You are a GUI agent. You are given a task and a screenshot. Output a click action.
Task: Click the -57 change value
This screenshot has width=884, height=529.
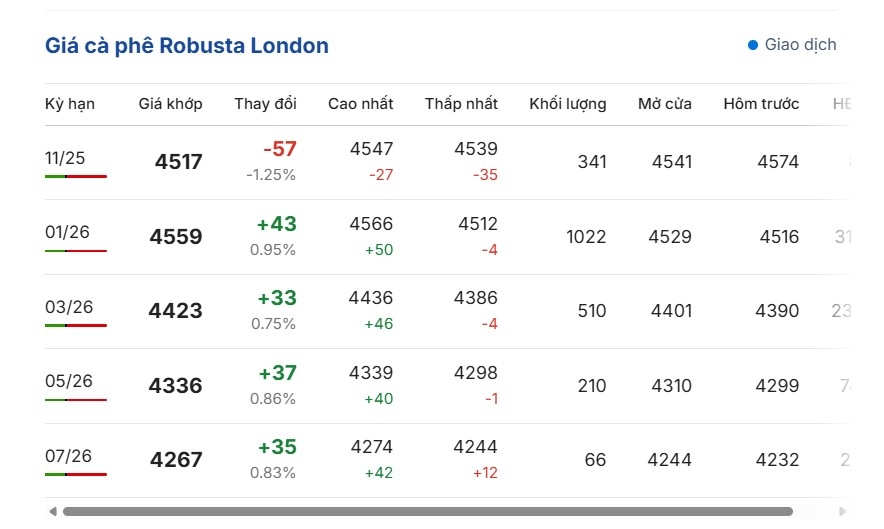pos(279,149)
